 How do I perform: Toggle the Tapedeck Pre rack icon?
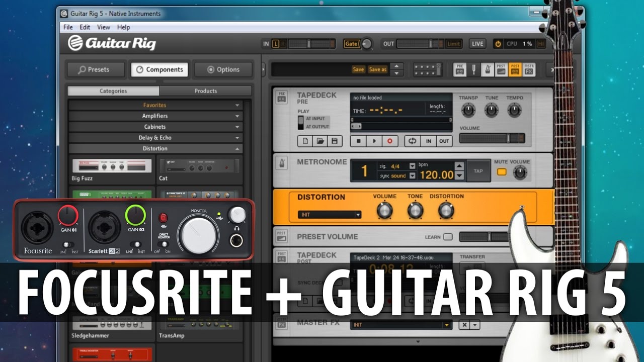pyautogui.click(x=460, y=69)
